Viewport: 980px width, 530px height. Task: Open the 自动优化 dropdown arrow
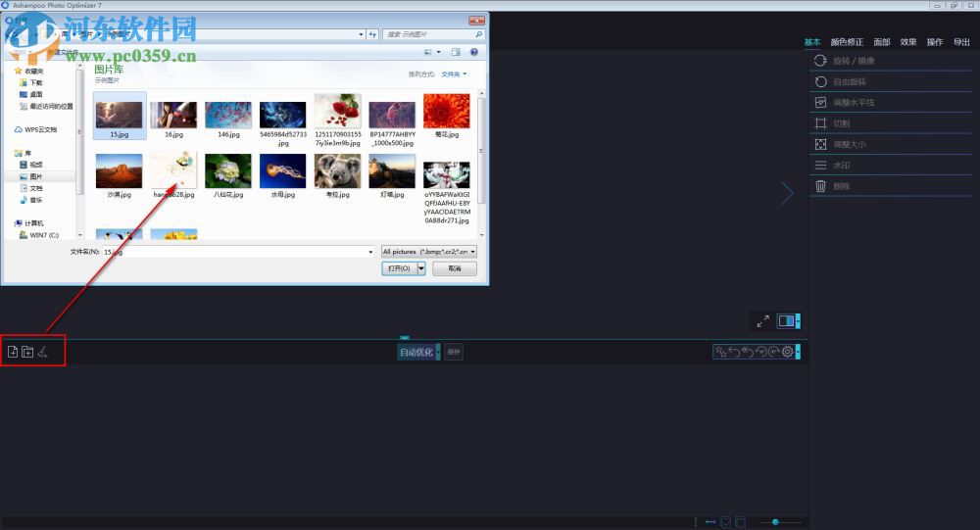point(438,352)
